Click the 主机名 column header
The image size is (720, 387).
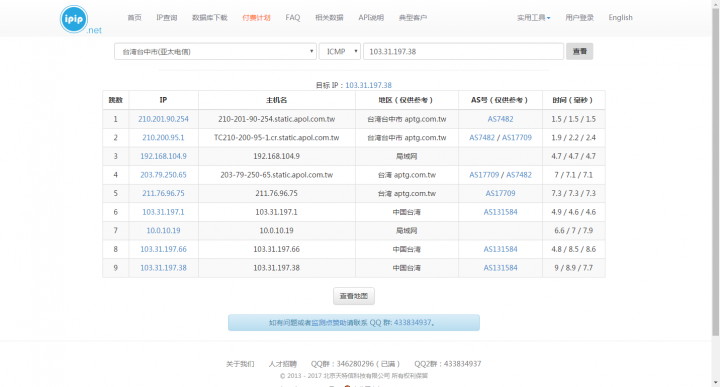point(276,100)
